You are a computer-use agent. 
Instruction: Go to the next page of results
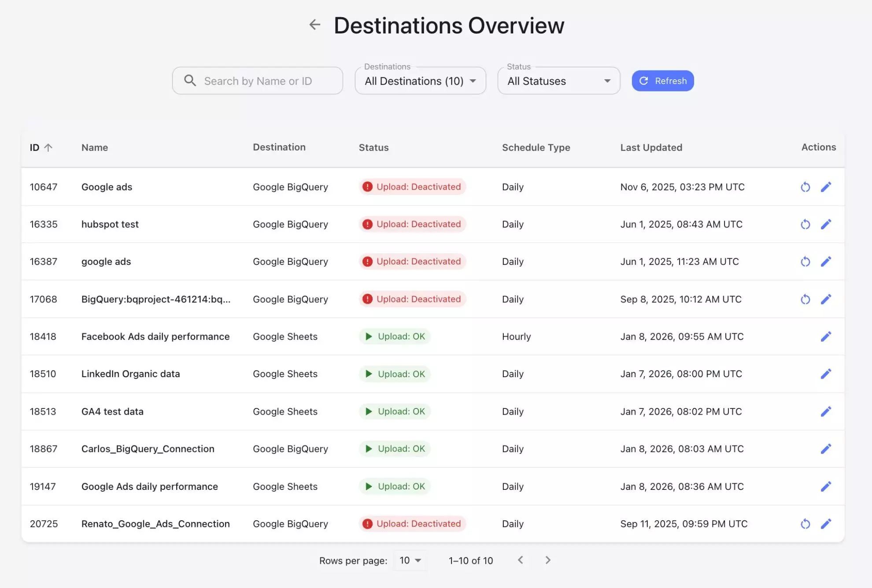(x=547, y=560)
